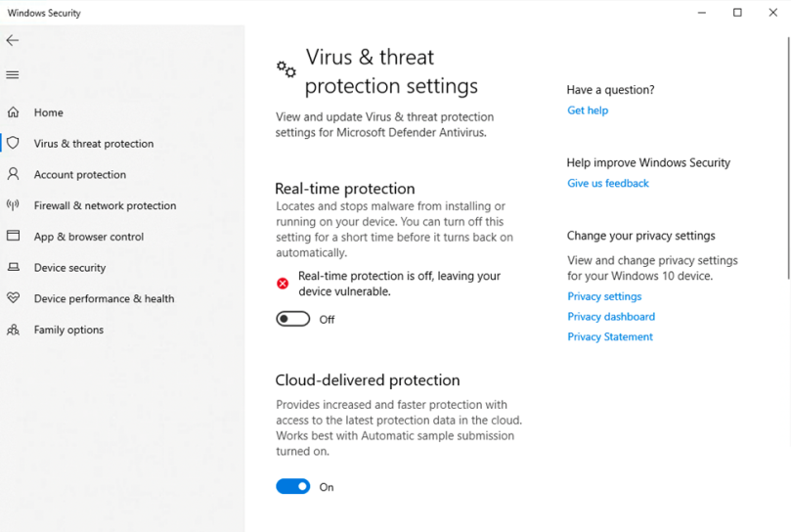791x532 pixels.
Task: Click the Home house icon
Action: click(13, 112)
